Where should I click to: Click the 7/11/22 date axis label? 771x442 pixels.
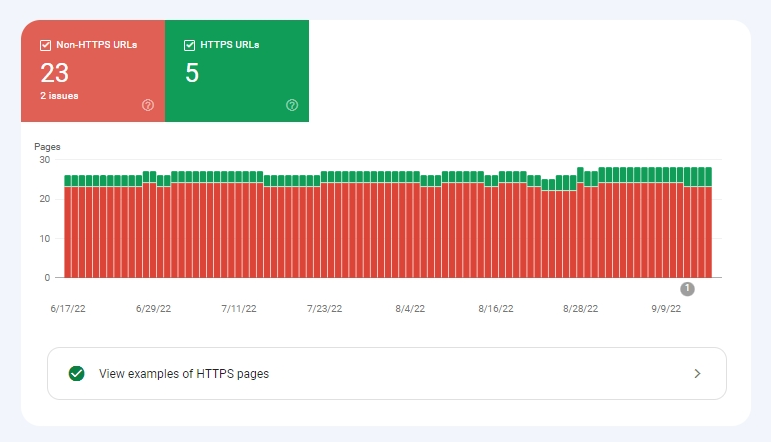(239, 309)
